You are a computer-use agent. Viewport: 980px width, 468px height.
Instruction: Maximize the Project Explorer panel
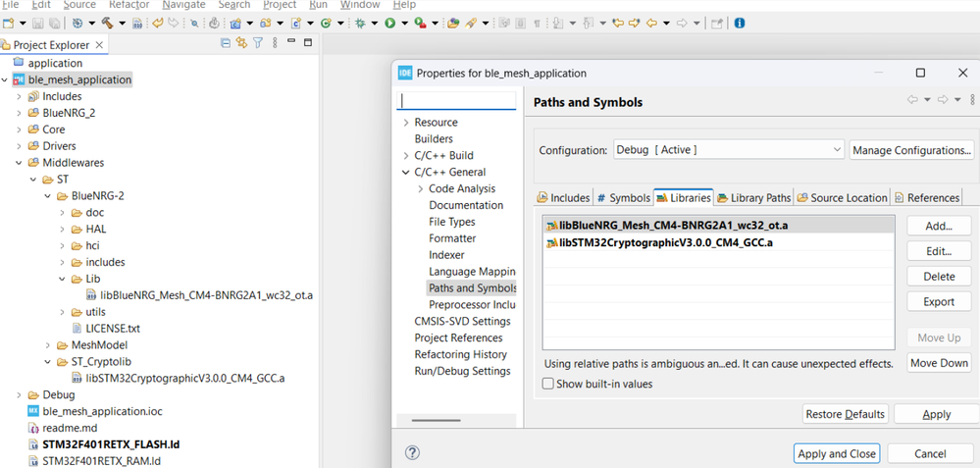[307, 42]
